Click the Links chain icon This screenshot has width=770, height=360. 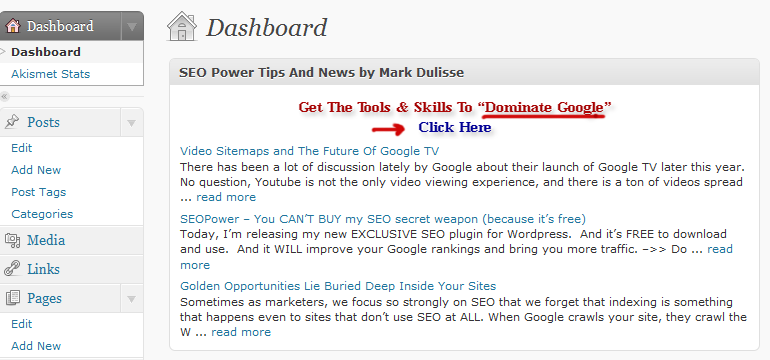tap(12, 269)
